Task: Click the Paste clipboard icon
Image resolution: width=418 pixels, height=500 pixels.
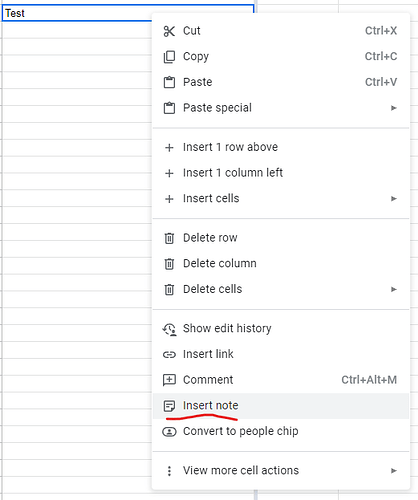Action: pos(169,82)
